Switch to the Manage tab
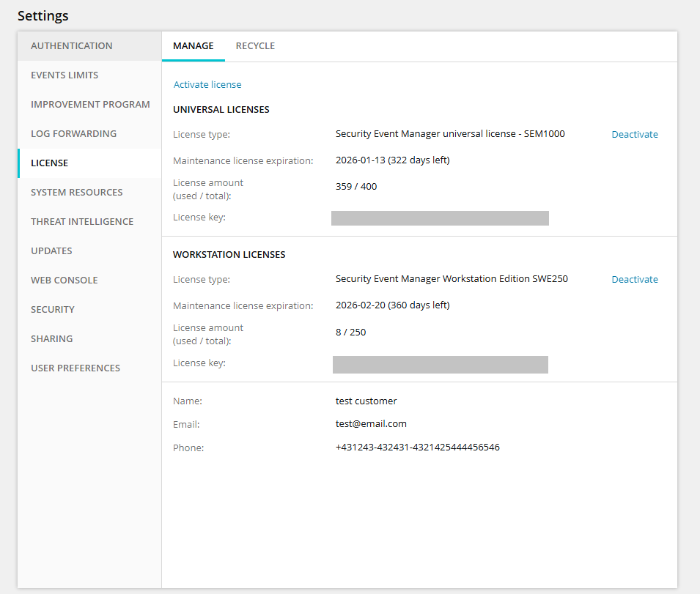This screenshot has width=700, height=594. 194,45
